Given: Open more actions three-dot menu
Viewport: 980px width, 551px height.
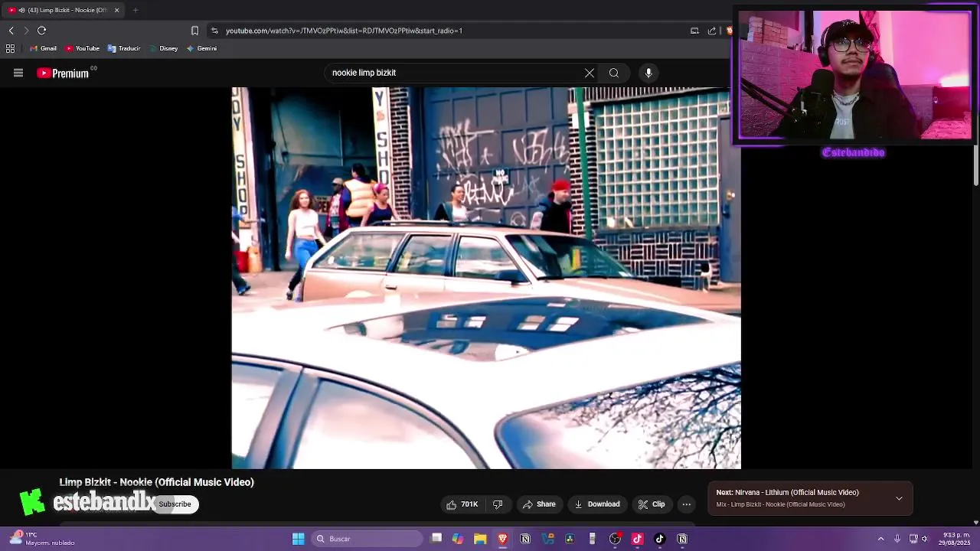Looking at the screenshot, I should click(687, 504).
